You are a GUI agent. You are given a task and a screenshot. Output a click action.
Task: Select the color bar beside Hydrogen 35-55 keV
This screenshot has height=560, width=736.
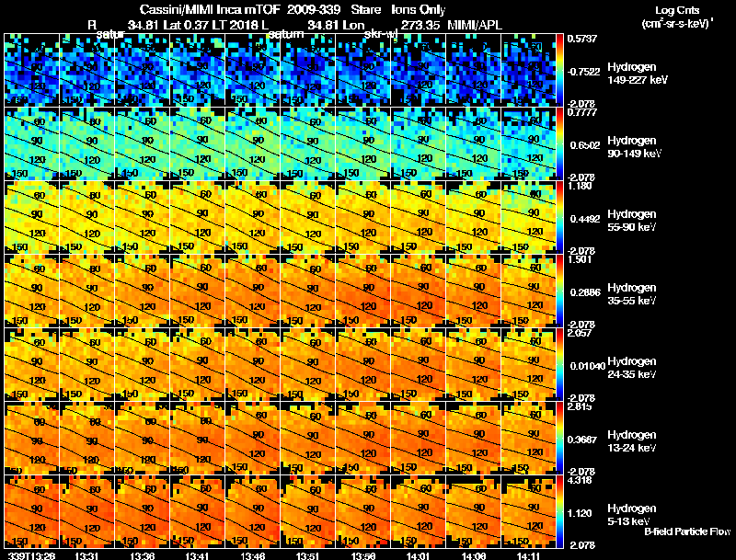[559, 291]
